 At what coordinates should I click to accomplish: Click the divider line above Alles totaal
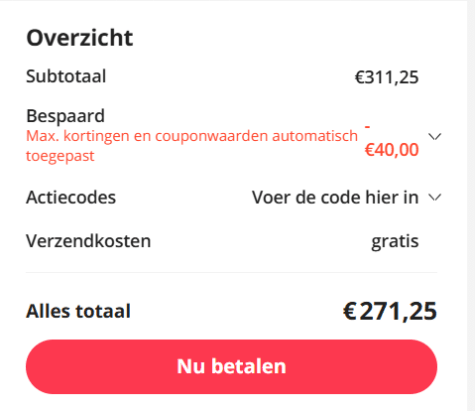click(231, 273)
